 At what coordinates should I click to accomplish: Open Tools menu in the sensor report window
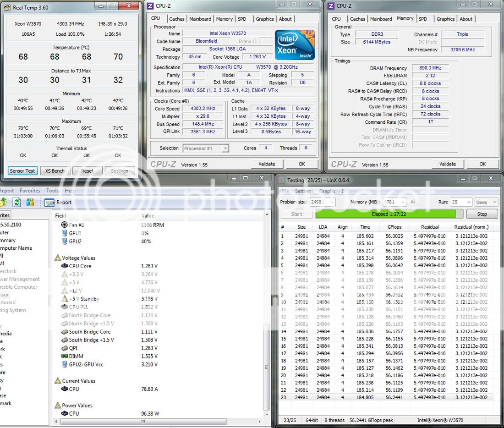point(52,191)
